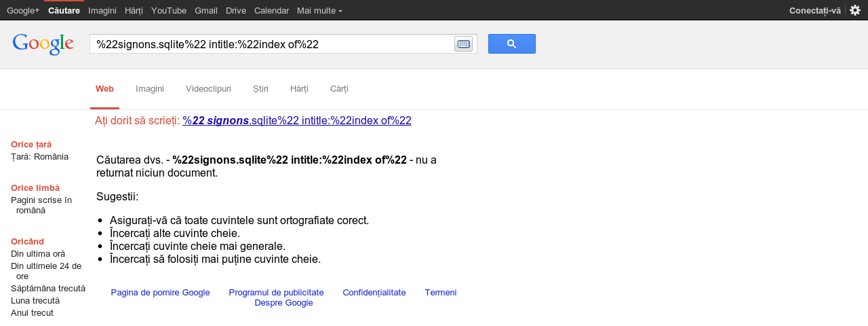
Task: Open Gmail from the top bar
Action: [206, 10]
